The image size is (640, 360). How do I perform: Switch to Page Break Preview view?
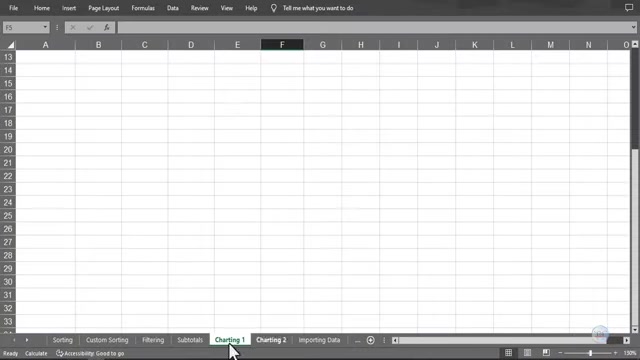click(546, 353)
